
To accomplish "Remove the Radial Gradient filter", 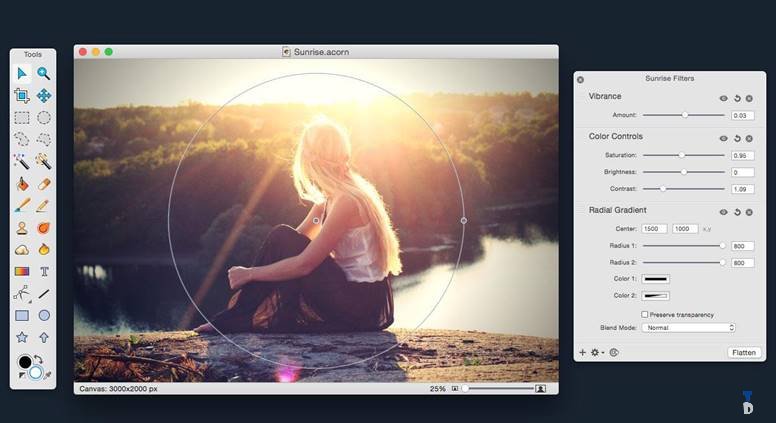I will [749, 212].
